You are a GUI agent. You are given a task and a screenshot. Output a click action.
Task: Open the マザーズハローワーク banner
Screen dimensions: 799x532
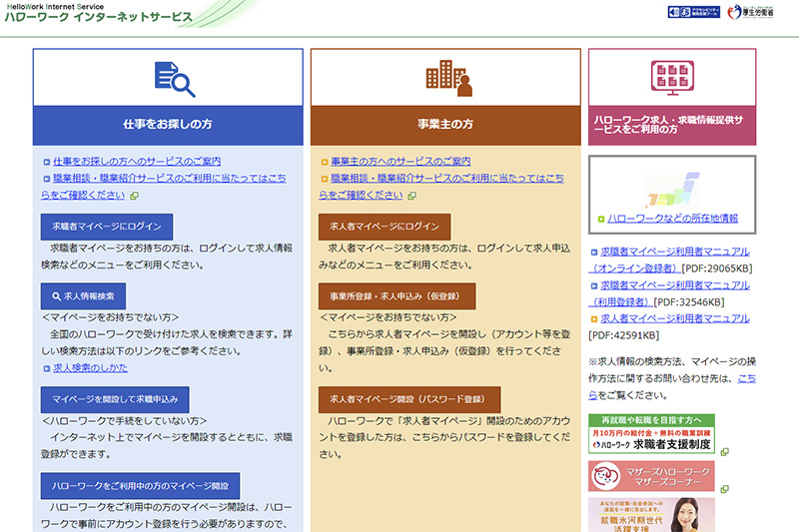[651, 476]
